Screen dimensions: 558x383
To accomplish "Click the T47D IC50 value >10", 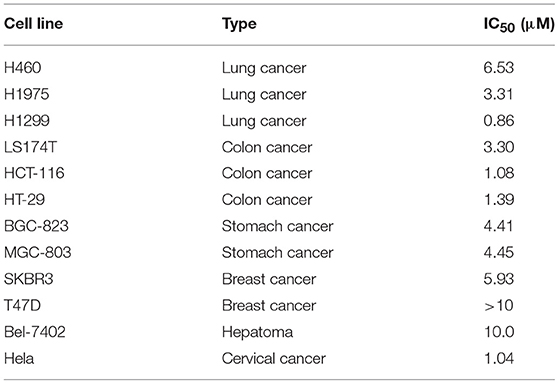I will click(x=499, y=305).
